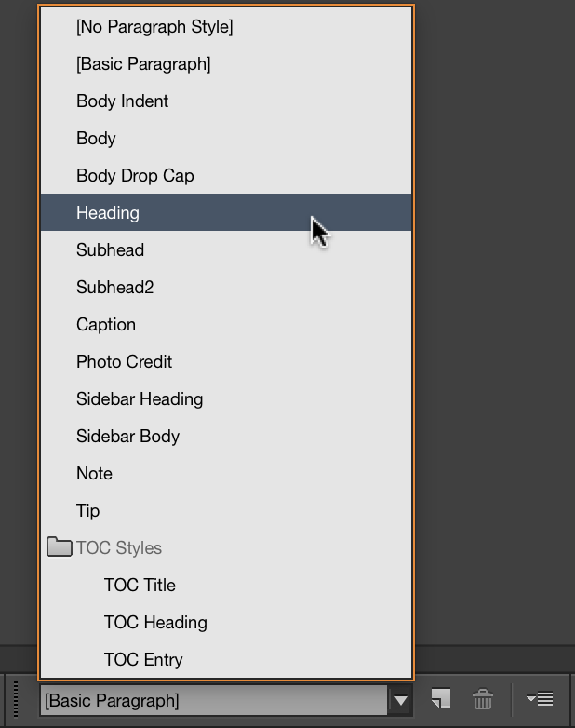The image size is (575, 728).
Task: Apply the Photo Credit style
Action: tap(124, 362)
